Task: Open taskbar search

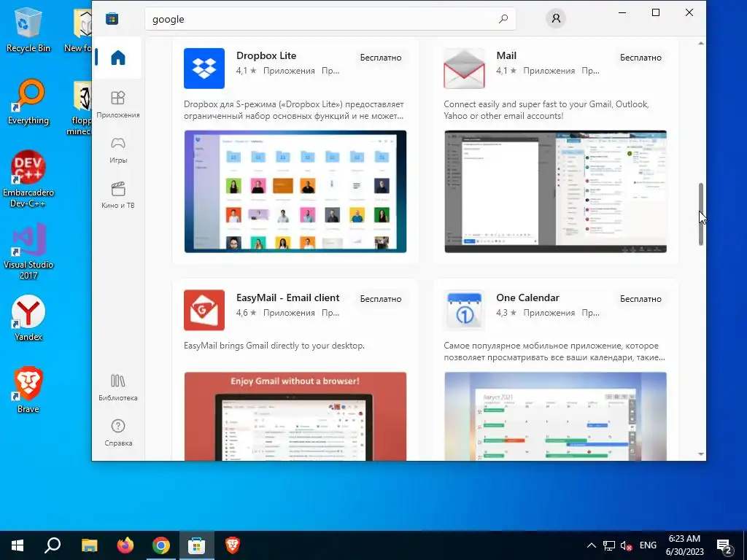Action: [53, 545]
